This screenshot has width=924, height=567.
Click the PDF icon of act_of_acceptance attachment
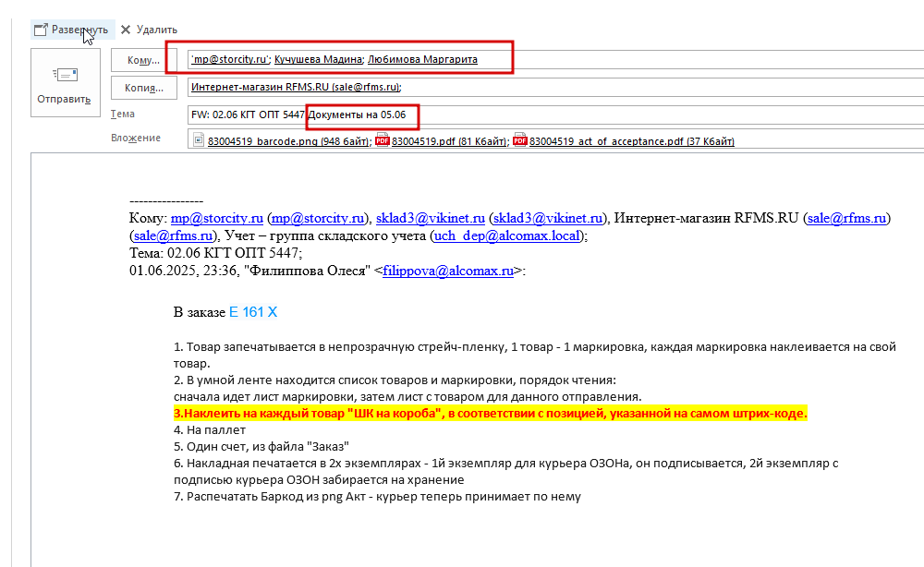[x=519, y=140]
